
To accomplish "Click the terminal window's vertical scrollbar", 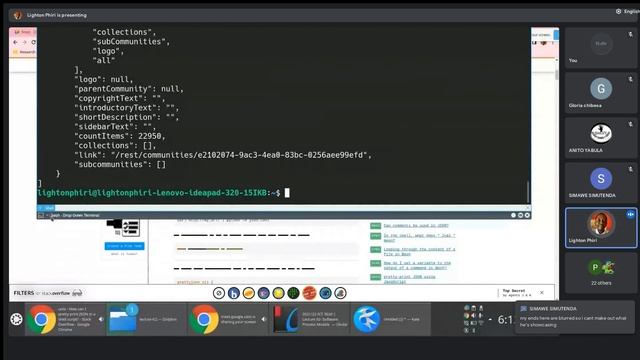I will (x=528, y=192).
